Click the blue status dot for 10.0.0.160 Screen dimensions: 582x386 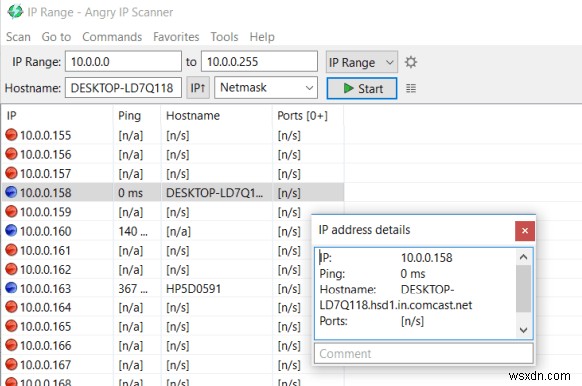11,230
